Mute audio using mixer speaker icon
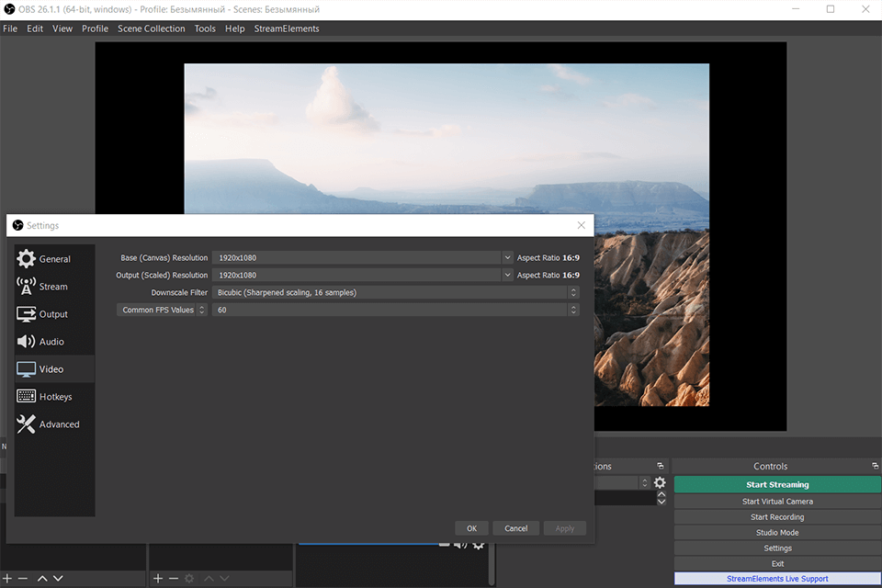Image resolution: width=882 pixels, height=588 pixels. pyautogui.click(x=458, y=545)
